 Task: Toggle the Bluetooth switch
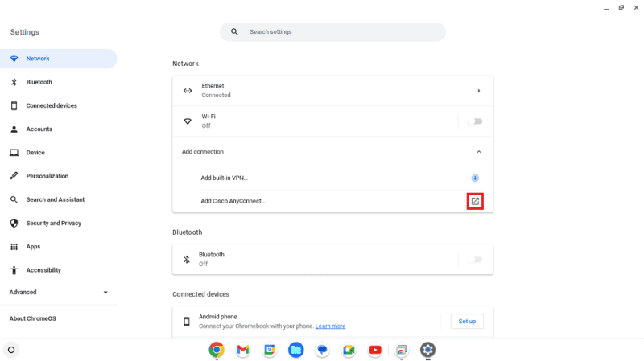tap(475, 259)
